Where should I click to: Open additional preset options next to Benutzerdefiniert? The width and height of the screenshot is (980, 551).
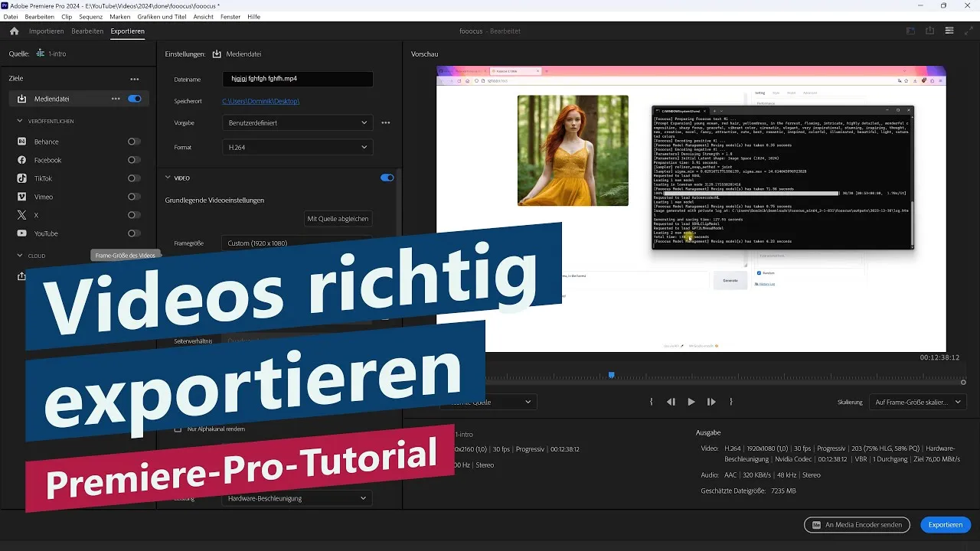point(386,122)
